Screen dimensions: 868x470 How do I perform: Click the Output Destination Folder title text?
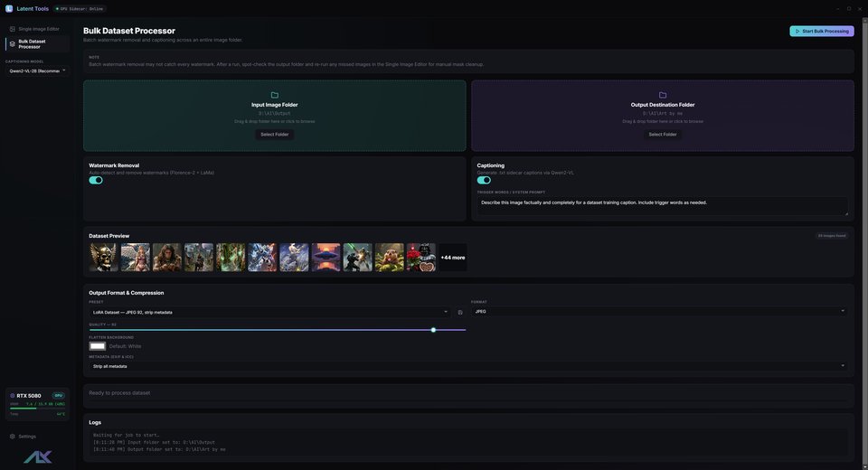663,105
